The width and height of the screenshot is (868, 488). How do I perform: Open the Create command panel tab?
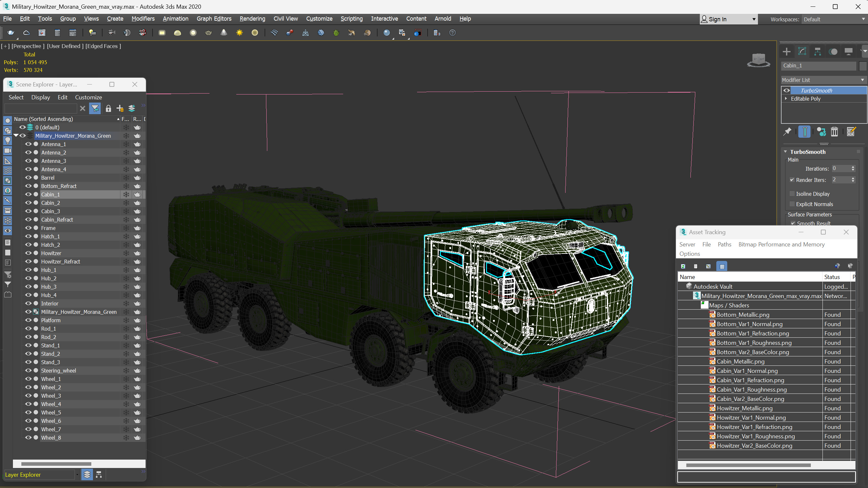tap(786, 52)
